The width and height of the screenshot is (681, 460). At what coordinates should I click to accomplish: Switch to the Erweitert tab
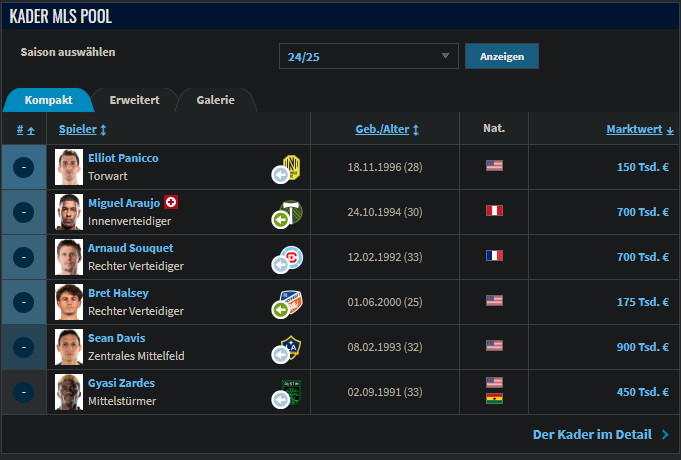point(134,100)
